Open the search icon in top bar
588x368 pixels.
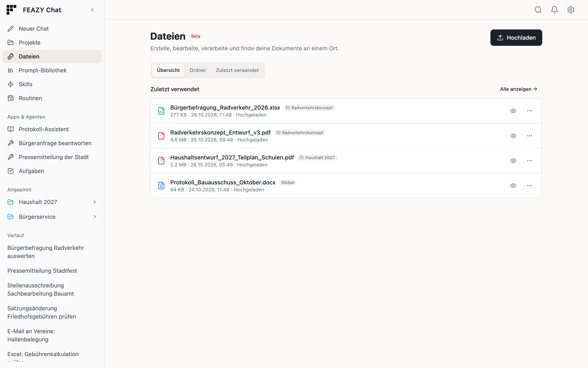(x=538, y=10)
